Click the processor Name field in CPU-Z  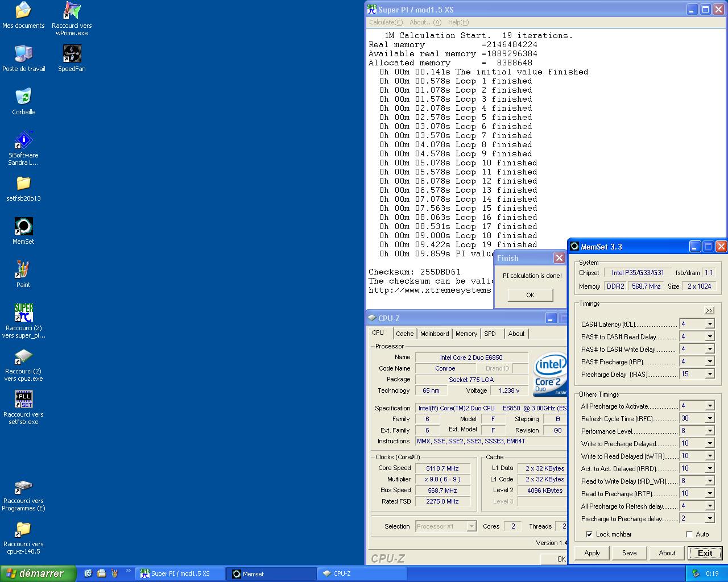point(471,357)
